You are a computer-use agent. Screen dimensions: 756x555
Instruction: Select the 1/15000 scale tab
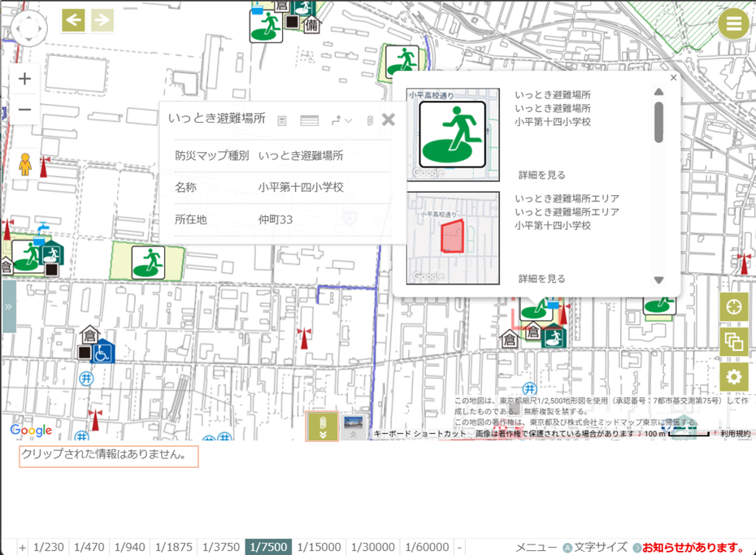click(x=319, y=547)
